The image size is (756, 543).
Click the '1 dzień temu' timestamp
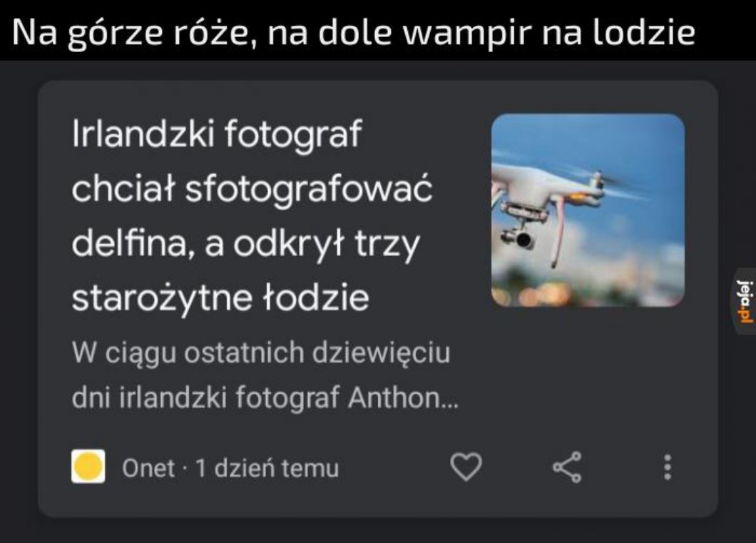click(267, 468)
